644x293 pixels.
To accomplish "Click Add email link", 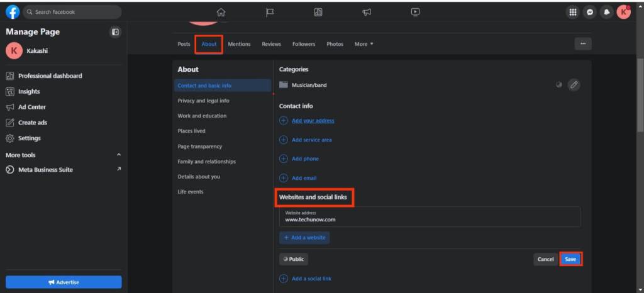I will pyautogui.click(x=304, y=178).
